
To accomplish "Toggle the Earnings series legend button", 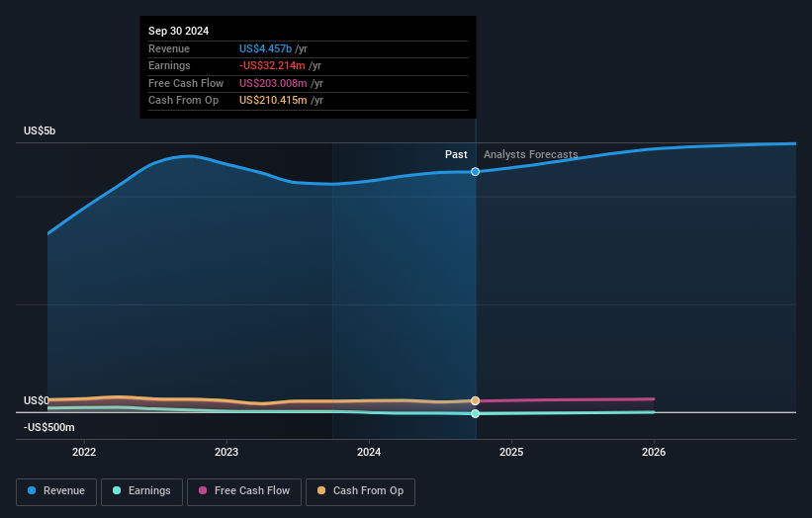I will (141, 491).
